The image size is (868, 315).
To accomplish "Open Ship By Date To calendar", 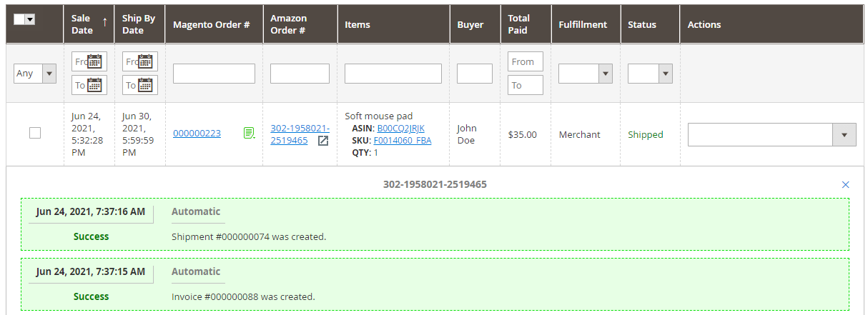I will click(145, 85).
